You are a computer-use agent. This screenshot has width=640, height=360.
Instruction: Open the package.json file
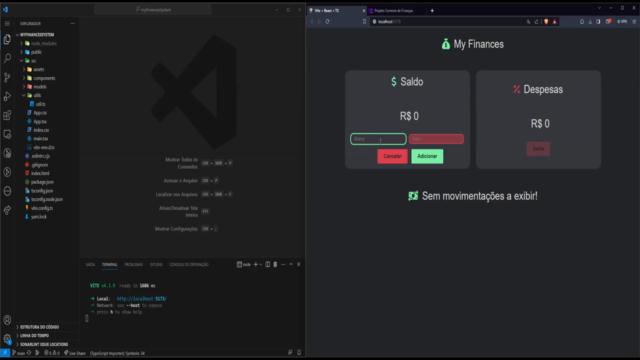pyautogui.click(x=42, y=182)
